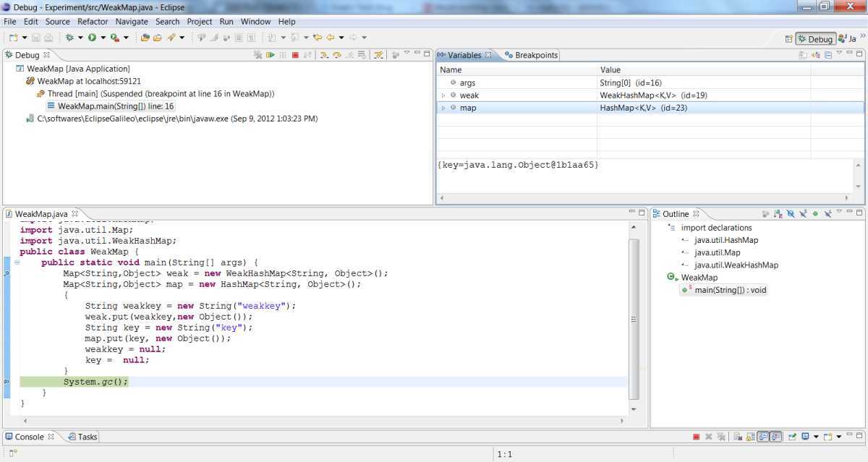Click the Step Over icon in Debug view

338,55
